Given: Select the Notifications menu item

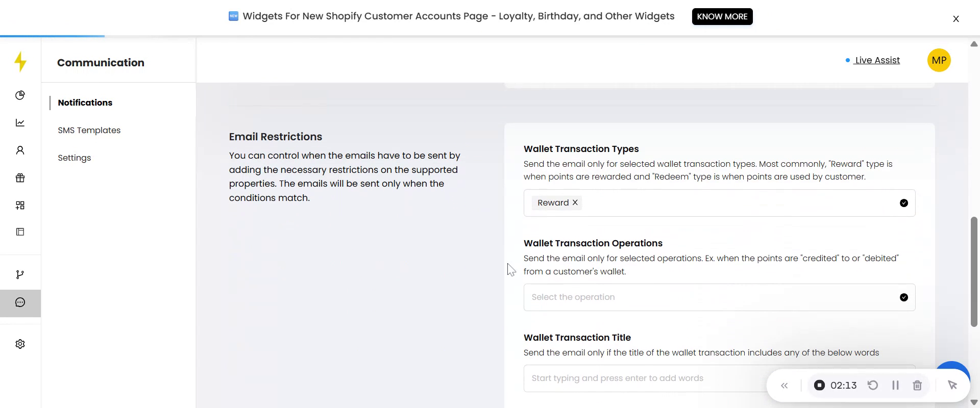Looking at the screenshot, I should 85,103.
